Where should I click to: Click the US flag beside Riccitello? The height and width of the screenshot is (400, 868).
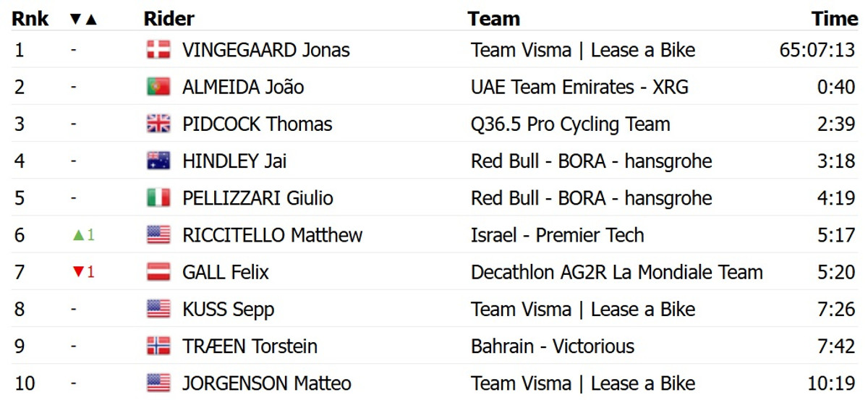point(158,235)
